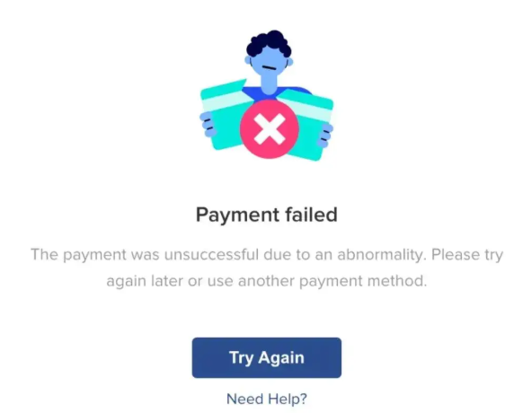Click the 'payment was unsuccessful' message line
This screenshot has width=532, height=413.
(x=267, y=254)
